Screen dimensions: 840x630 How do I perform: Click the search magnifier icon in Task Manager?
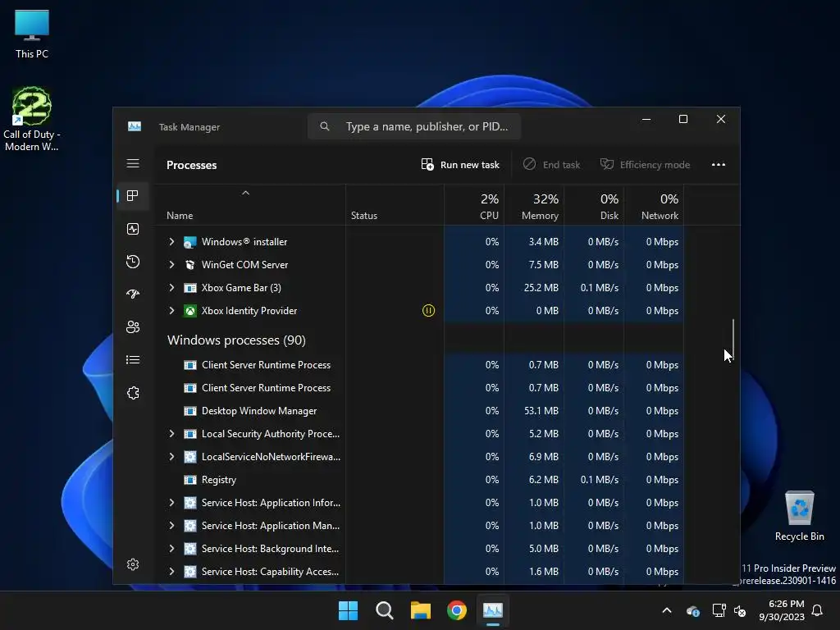pos(325,126)
